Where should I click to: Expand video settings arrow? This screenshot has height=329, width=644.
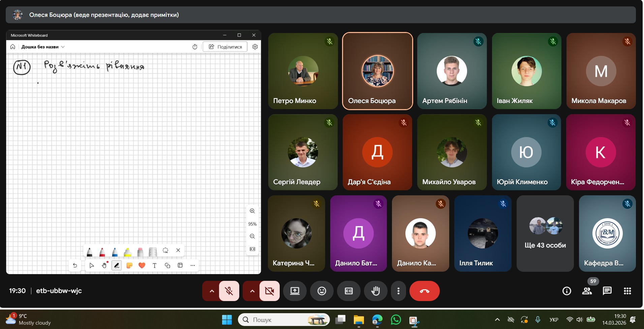coord(252,291)
